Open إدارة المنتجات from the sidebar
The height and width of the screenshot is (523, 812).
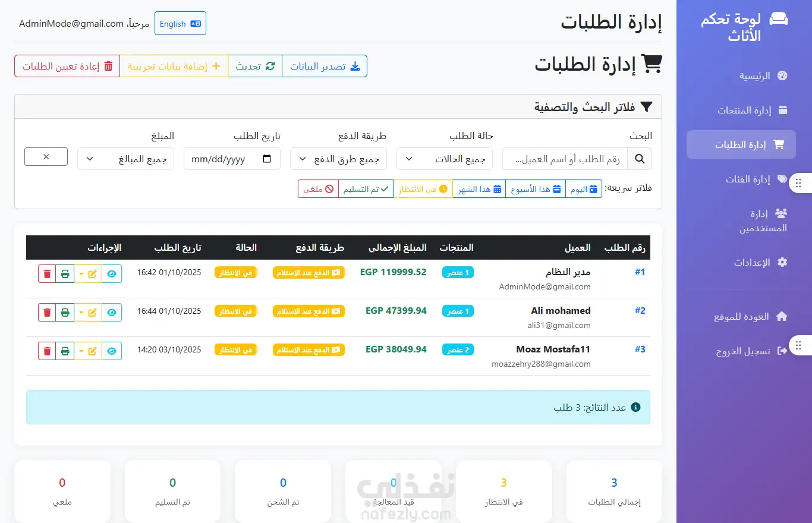coord(741,110)
